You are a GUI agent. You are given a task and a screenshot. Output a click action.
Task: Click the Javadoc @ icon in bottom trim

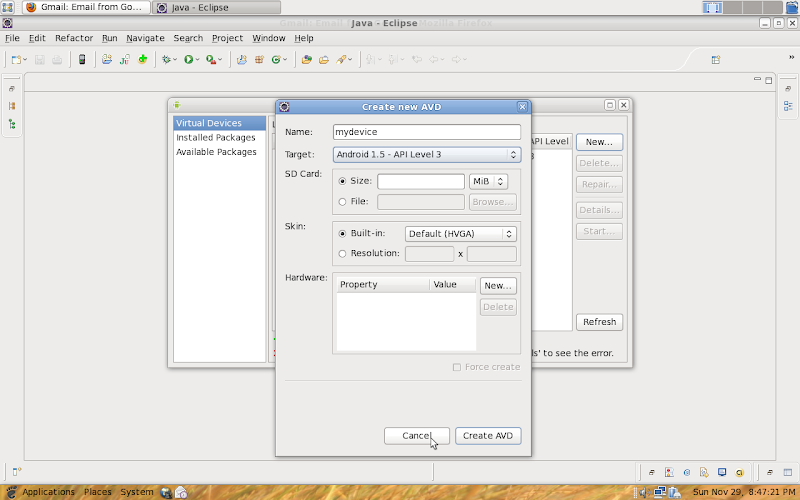tap(687, 472)
